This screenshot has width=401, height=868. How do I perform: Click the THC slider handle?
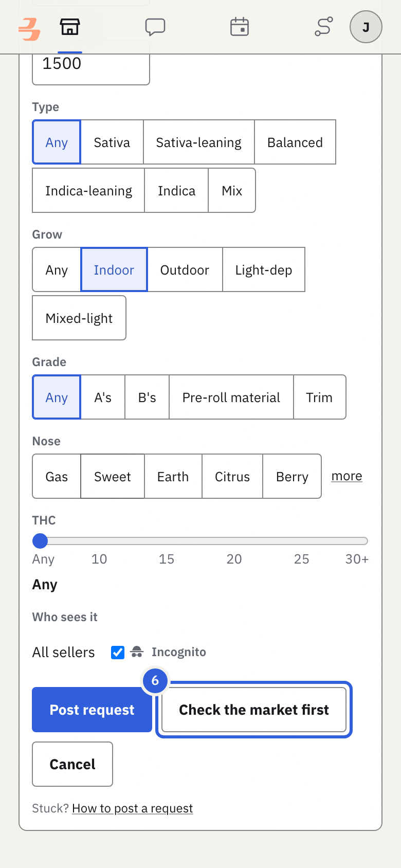coord(40,541)
